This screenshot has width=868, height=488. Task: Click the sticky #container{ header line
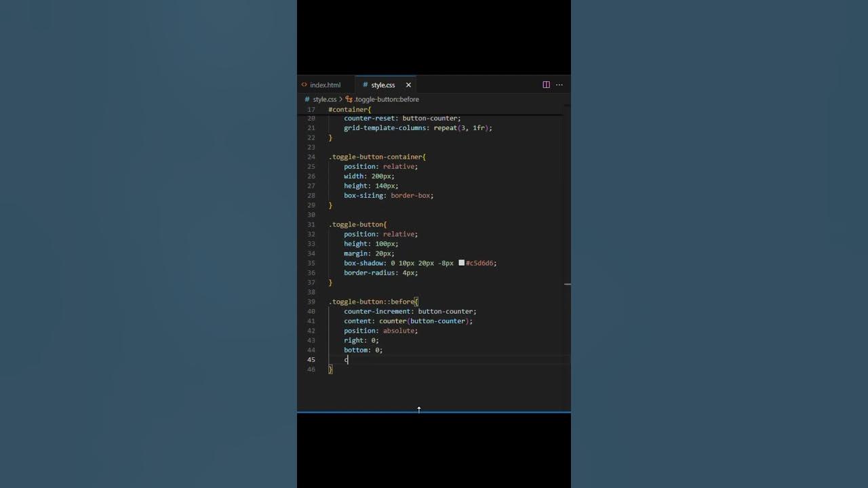coord(350,109)
